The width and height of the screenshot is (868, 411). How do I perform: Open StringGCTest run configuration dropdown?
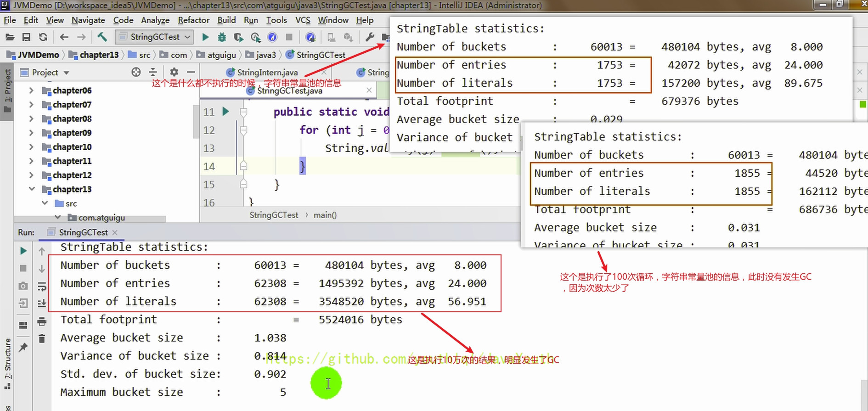point(155,37)
